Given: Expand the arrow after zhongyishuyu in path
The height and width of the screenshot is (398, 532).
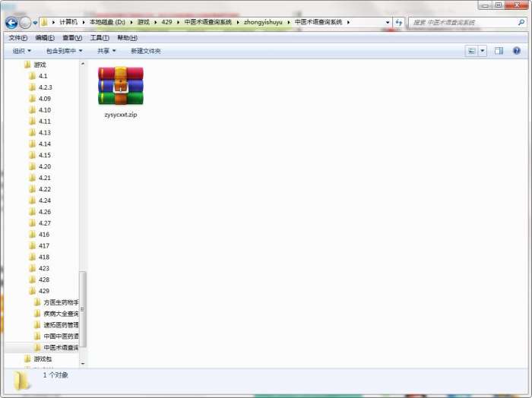Looking at the screenshot, I should pos(289,22).
